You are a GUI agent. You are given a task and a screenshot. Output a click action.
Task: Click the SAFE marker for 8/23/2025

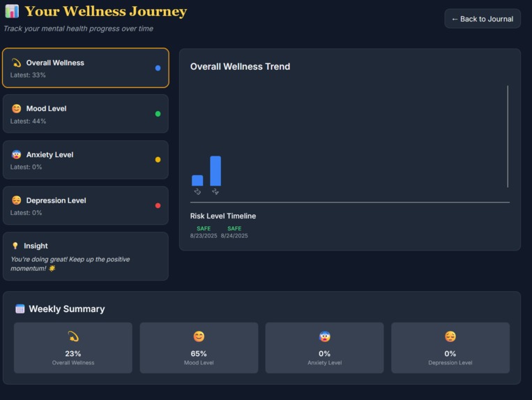(204, 228)
